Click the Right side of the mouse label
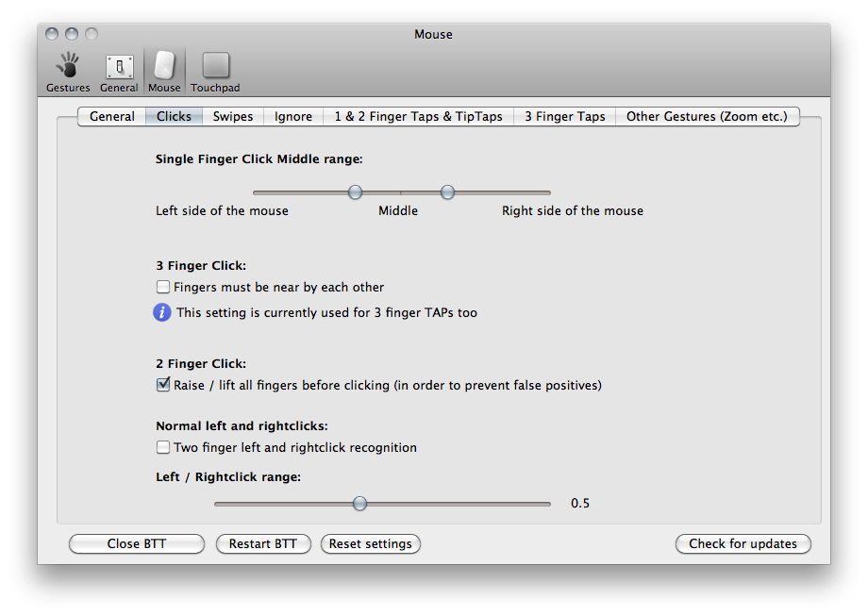 tap(573, 211)
